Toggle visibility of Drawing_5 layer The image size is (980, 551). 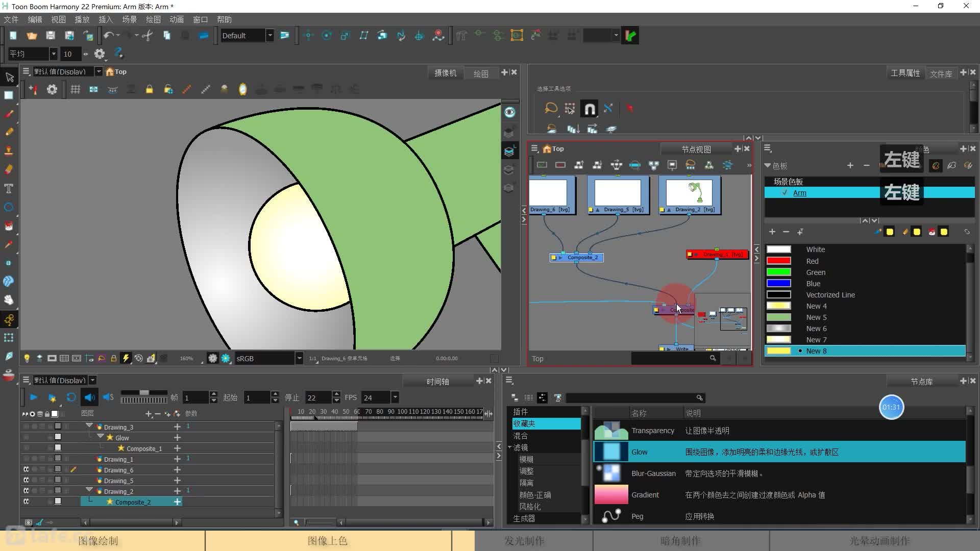tap(26, 480)
